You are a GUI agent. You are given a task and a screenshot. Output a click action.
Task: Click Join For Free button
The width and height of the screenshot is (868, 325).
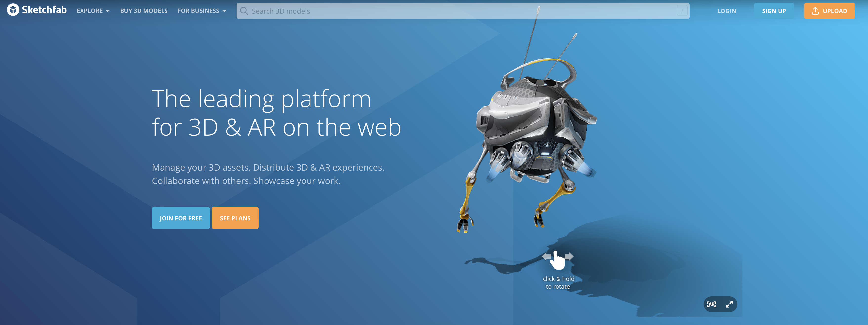pyautogui.click(x=181, y=218)
